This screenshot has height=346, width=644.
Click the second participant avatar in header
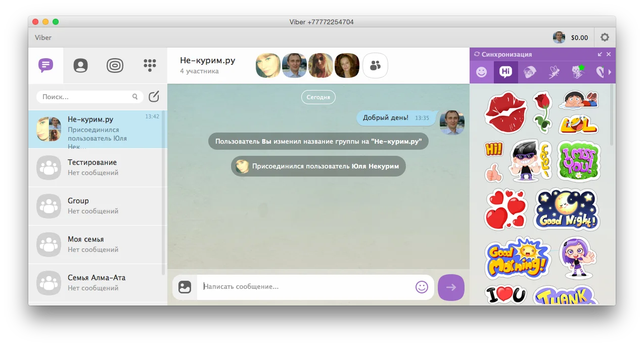coord(294,65)
